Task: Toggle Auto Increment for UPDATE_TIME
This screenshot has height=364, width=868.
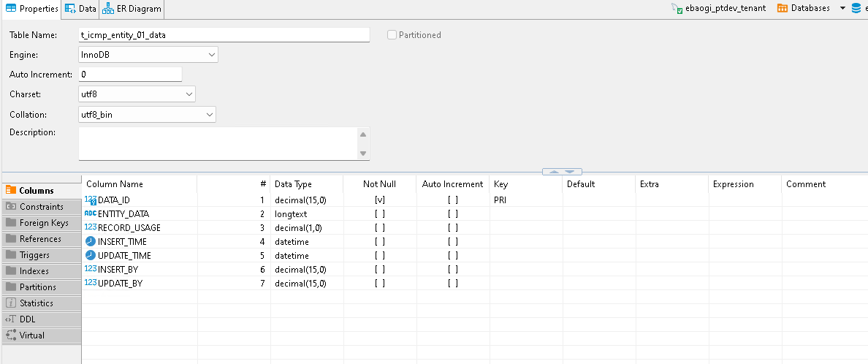Action: (x=453, y=255)
